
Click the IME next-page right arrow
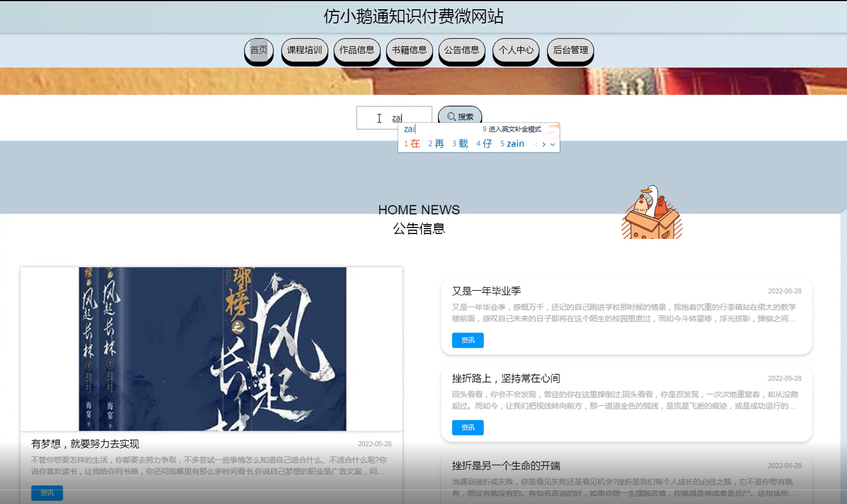pos(544,144)
